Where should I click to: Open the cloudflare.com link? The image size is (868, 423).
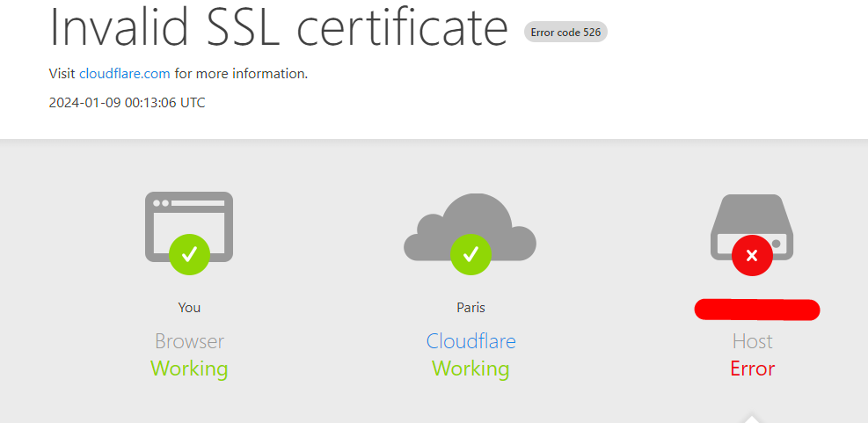pyautogui.click(x=125, y=74)
